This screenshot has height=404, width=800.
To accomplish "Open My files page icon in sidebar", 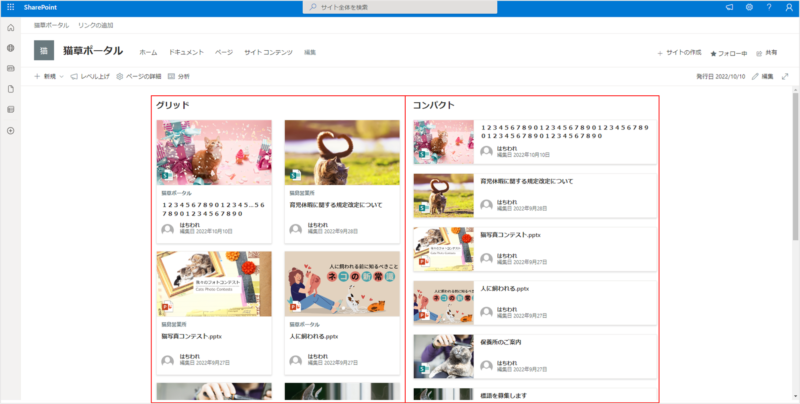I will tap(10, 89).
